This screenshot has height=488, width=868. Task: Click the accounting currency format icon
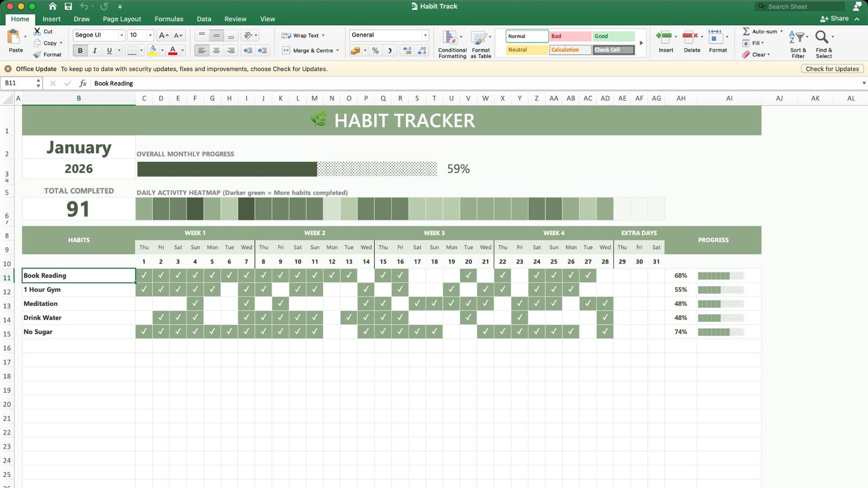pos(356,50)
